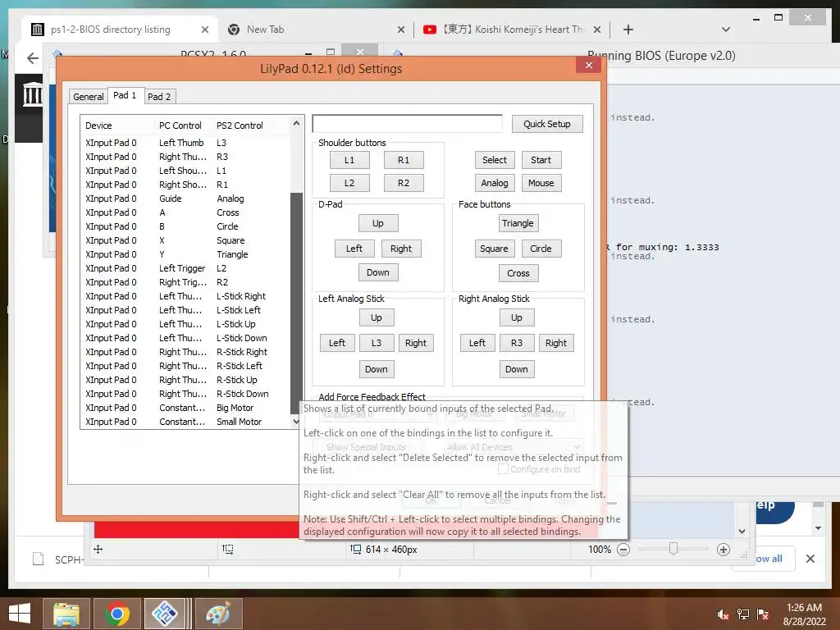Click the bindings list scroll-down arrow

(296, 422)
